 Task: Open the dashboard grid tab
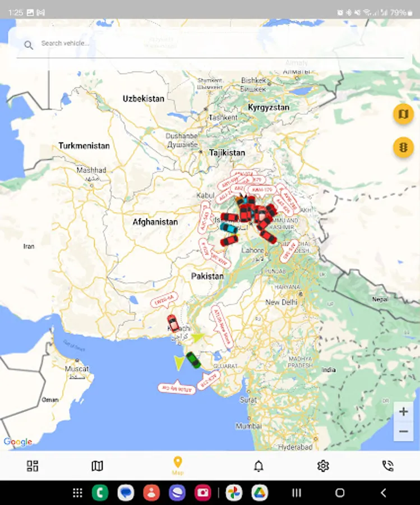(32, 466)
